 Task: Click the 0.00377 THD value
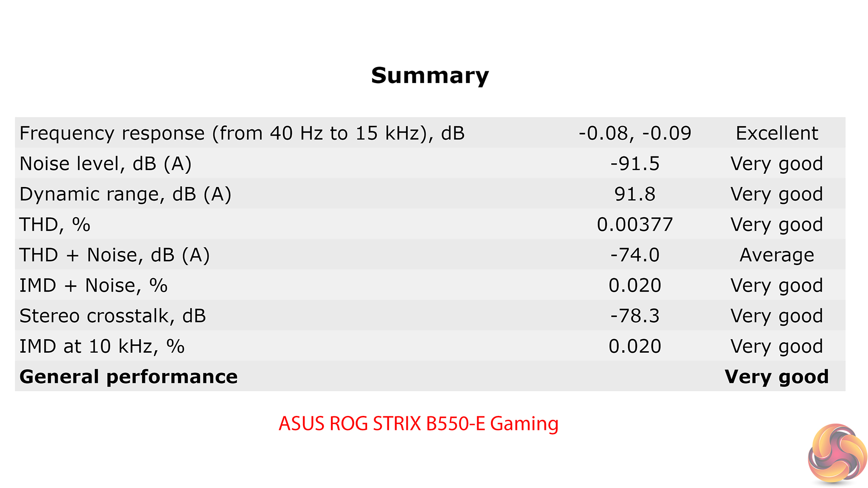pyautogui.click(x=634, y=225)
